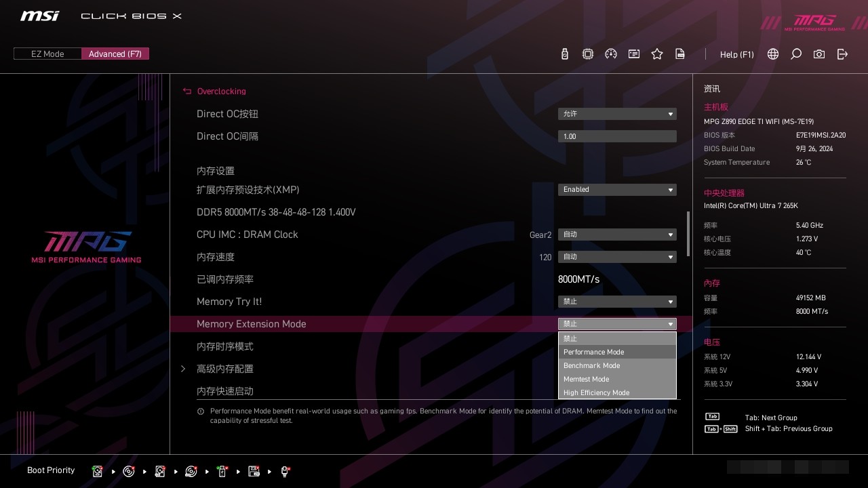Select the first hard disk boot priority icon

point(98,471)
